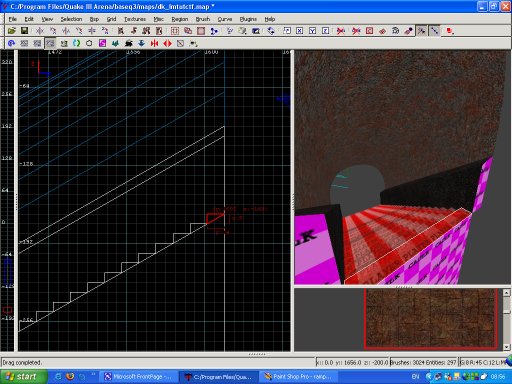Click the magenta S square patch icon

102,43
